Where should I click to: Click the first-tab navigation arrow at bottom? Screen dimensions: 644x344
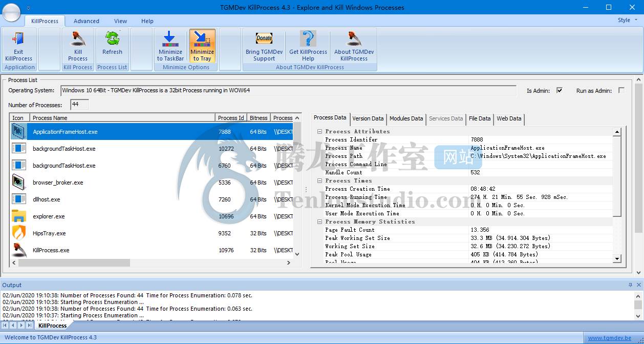[5, 326]
